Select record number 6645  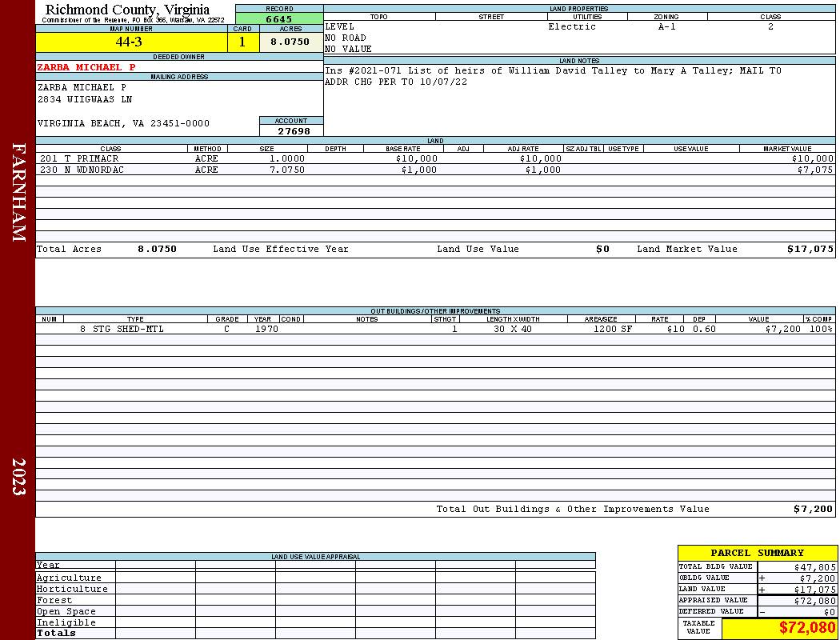(x=279, y=19)
